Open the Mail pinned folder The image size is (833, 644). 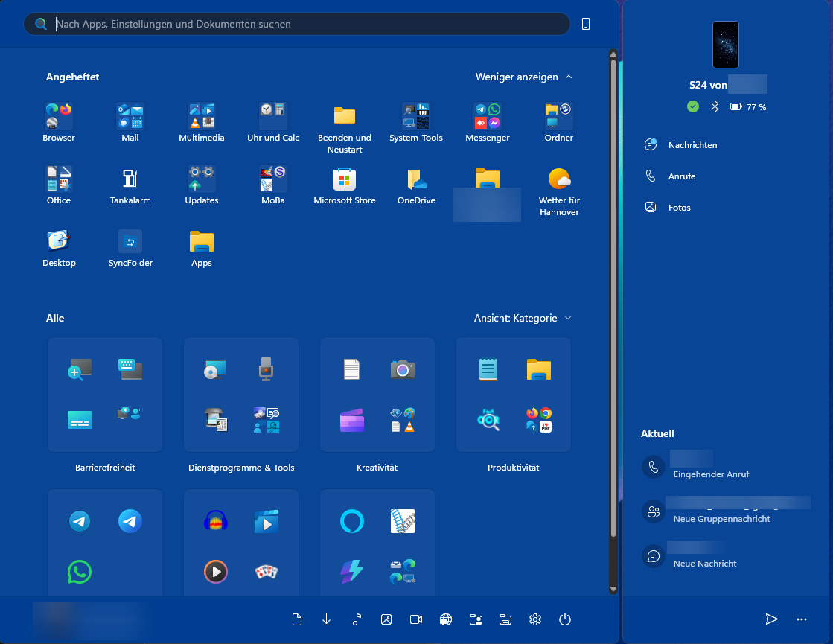[130, 123]
